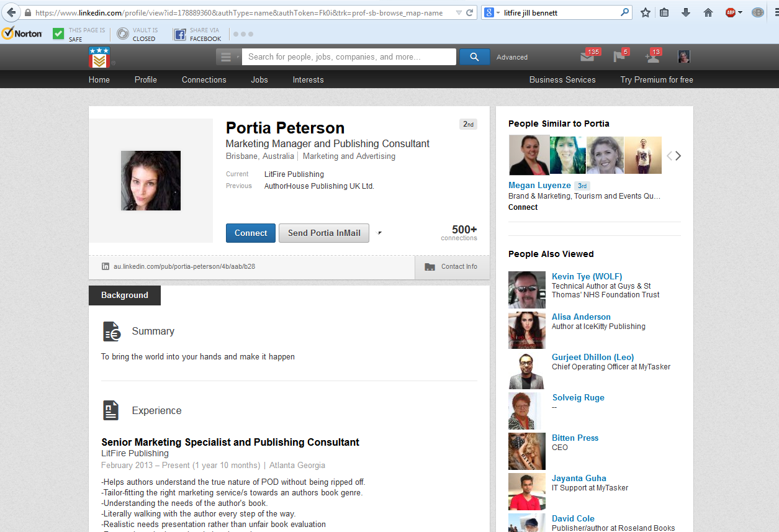
Task: Open dropdown arrow next to Send Portia InMail
Action: [379, 233]
